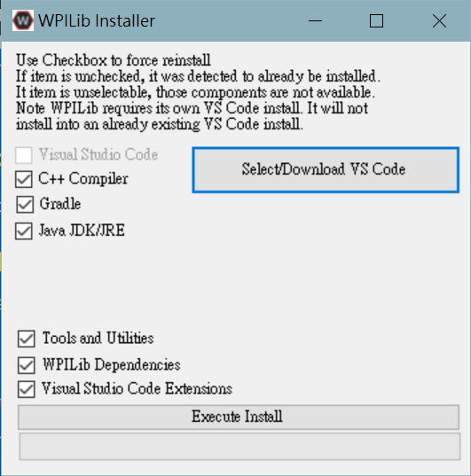Start installation with Execute Install
The width and height of the screenshot is (471, 476).
pos(239,417)
